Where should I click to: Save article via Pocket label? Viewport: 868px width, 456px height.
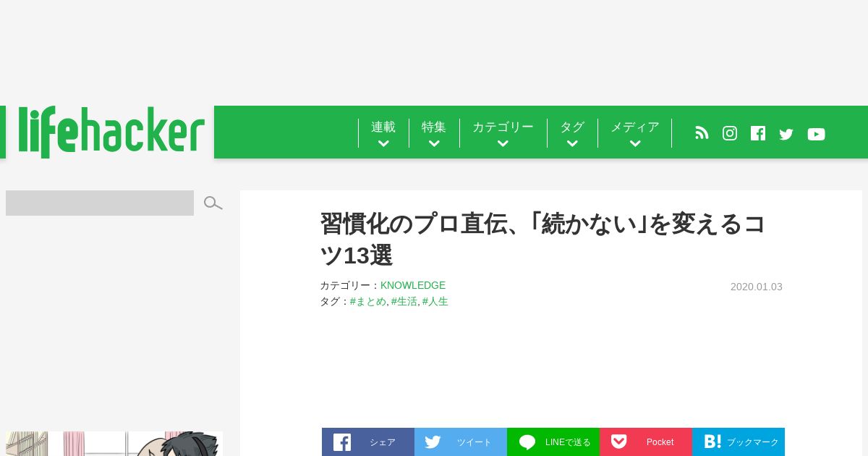point(660,442)
